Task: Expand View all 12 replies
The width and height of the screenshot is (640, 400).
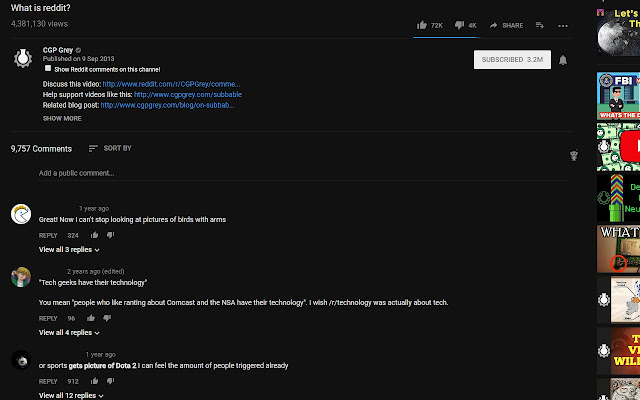Action: [x=71, y=396]
